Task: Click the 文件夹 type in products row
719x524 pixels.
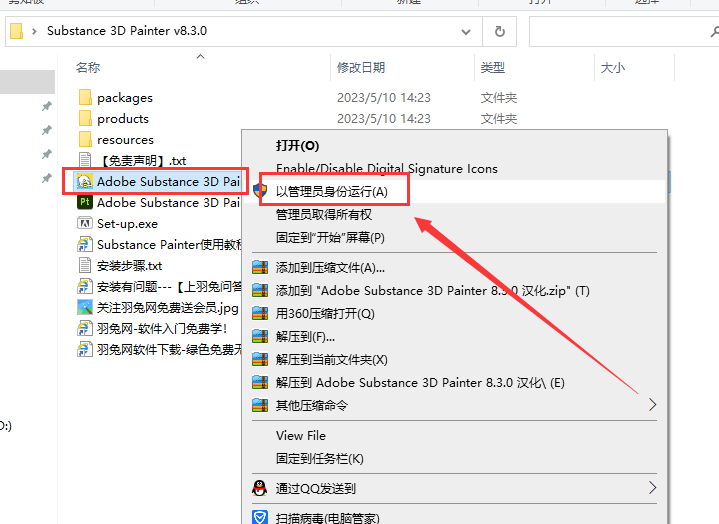Action: tap(498, 119)
